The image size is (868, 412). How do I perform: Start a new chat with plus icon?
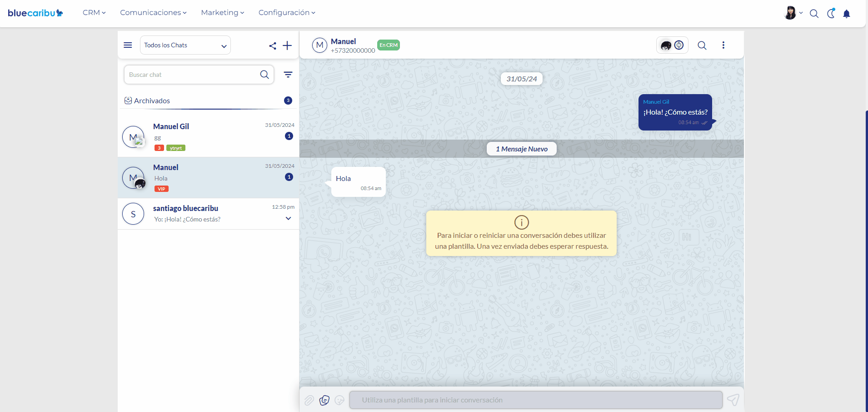click(287, 45)
